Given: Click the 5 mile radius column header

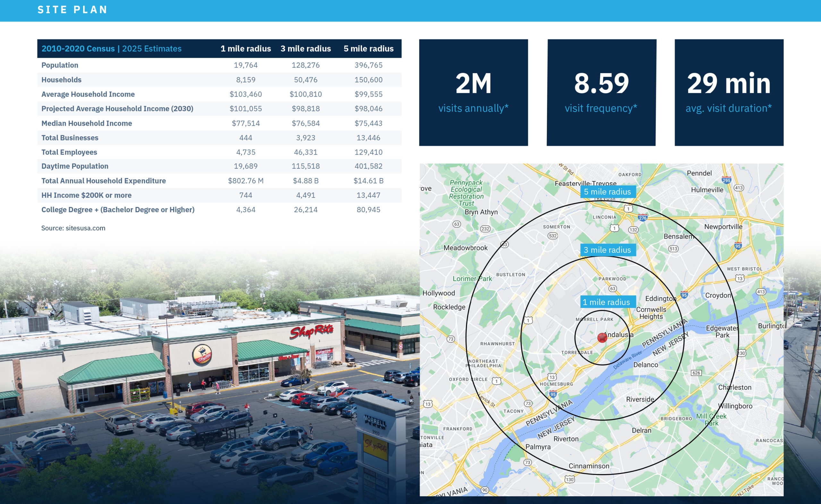Looking at the screenshot, I should pos(368,49).
